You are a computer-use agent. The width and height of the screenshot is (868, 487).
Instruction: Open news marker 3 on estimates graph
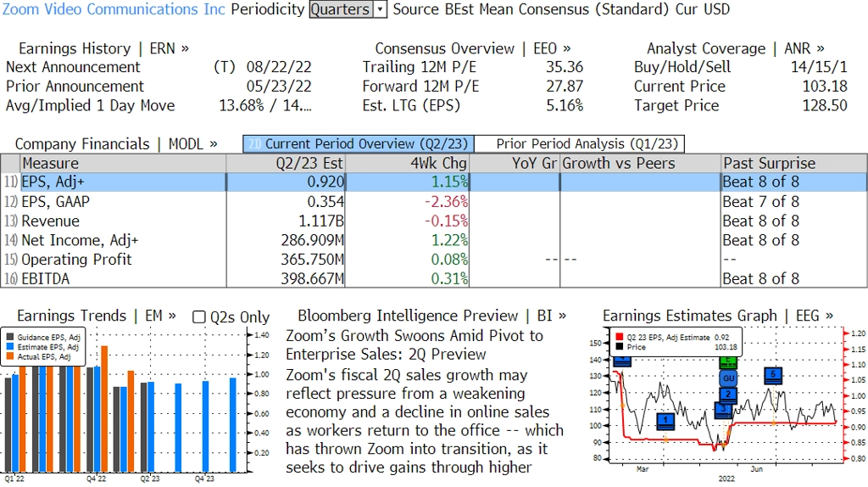pyautogui.click(x=724, y=410)
